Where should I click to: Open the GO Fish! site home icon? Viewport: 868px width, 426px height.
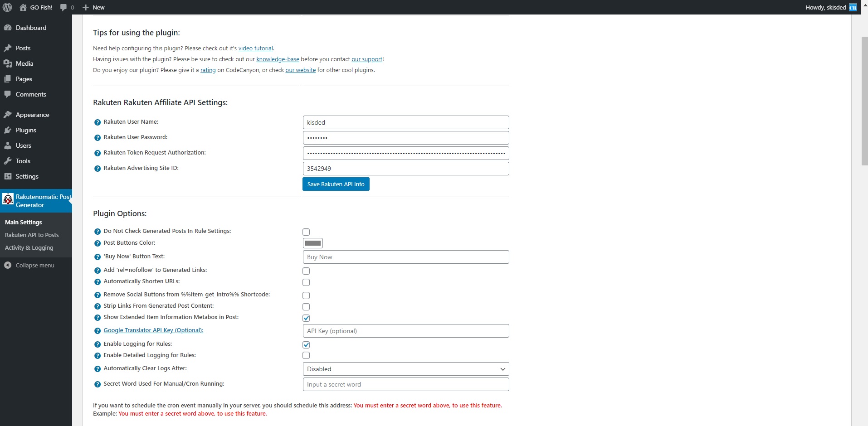[23, 7]
